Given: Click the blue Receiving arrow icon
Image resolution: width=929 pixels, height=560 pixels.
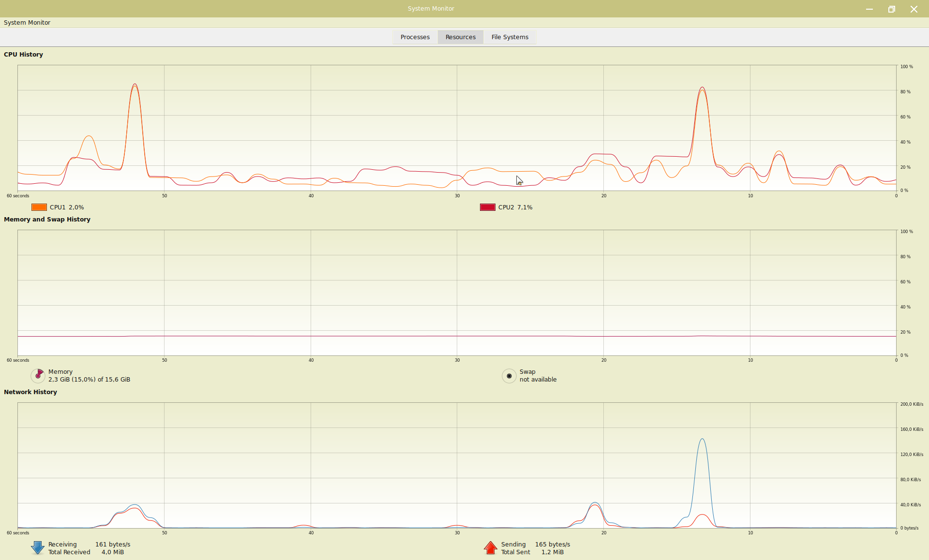Looking at the screenshot, I should [x=37, y=548].
